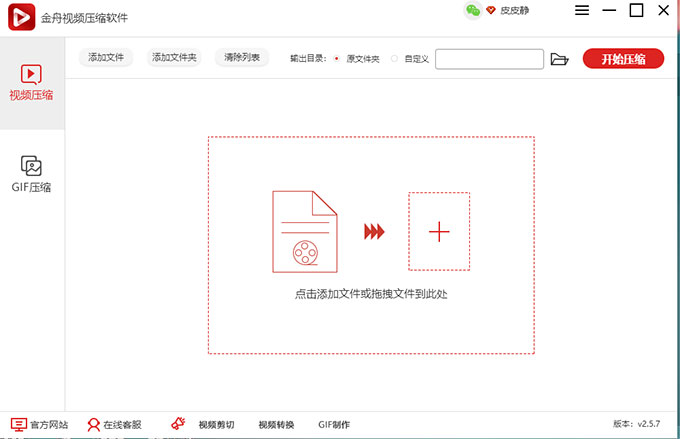This screenshot has height=439, width=680.
Task: Click the plus icon to add file
Action: coord(439,231)
